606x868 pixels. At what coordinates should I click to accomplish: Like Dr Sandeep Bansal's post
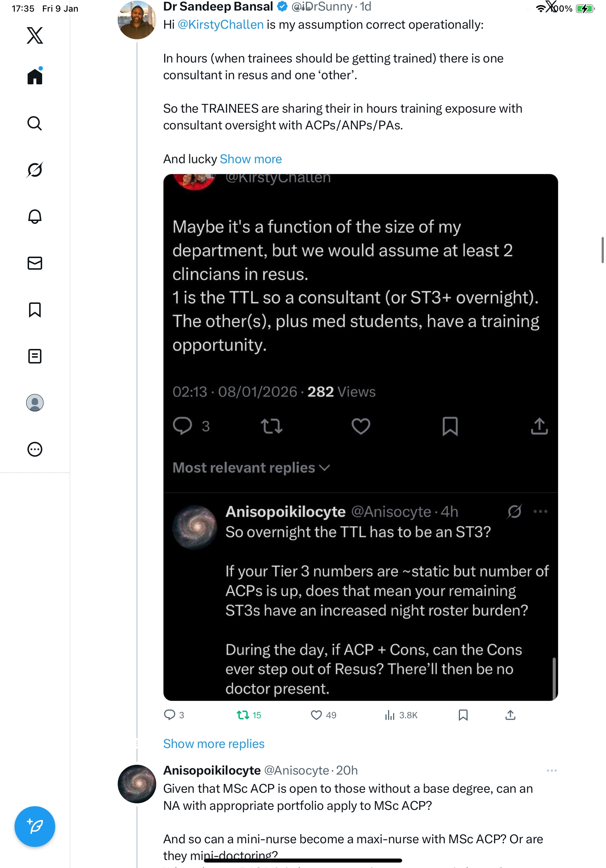316,715
